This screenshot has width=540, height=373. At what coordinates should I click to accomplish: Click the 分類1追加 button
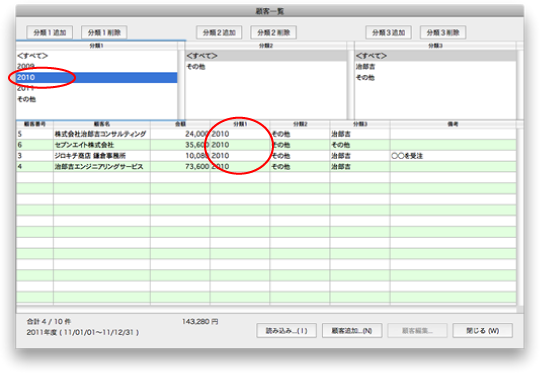(50, 32)
